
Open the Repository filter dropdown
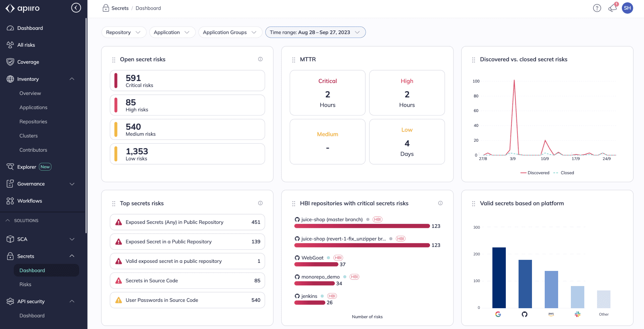coord(123,32)
